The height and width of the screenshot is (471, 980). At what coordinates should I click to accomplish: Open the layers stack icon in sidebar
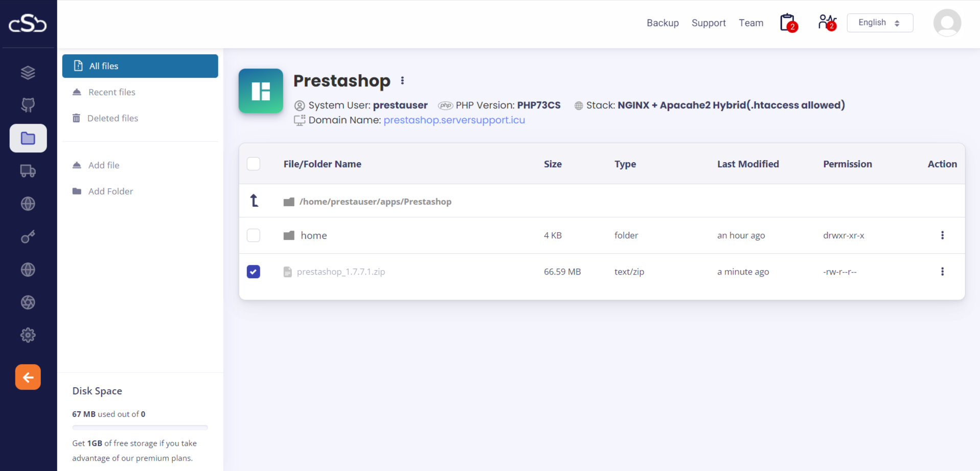click(x=28, y=73)
